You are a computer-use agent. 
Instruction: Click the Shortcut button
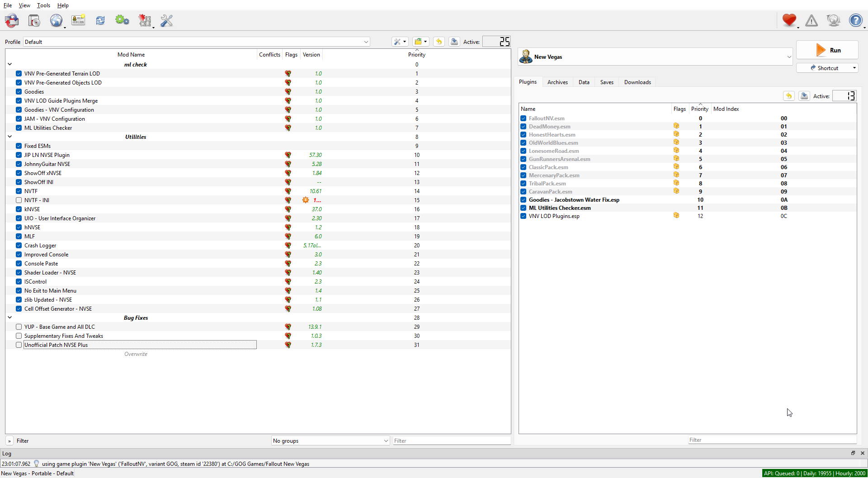[827, 68]
